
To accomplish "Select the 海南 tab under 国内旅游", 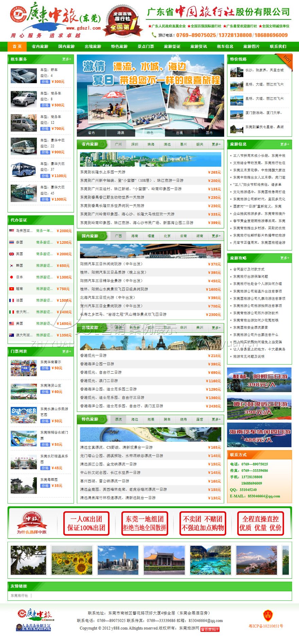I will 135,236.
